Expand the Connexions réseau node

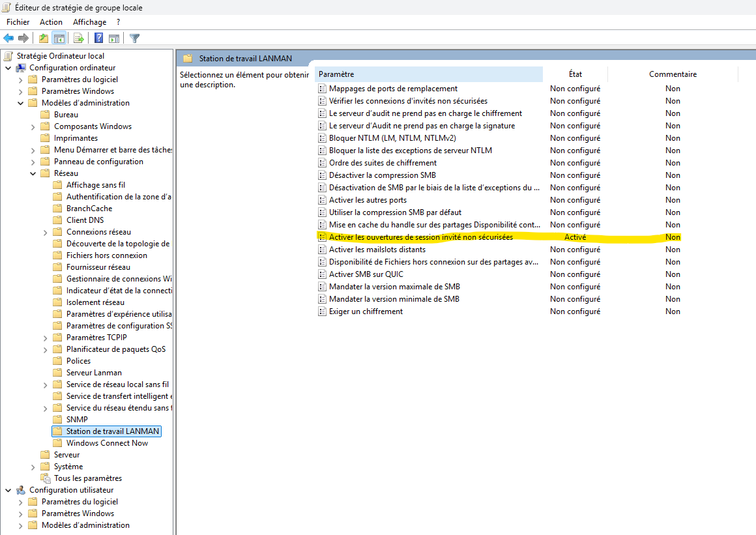point(46,233)
